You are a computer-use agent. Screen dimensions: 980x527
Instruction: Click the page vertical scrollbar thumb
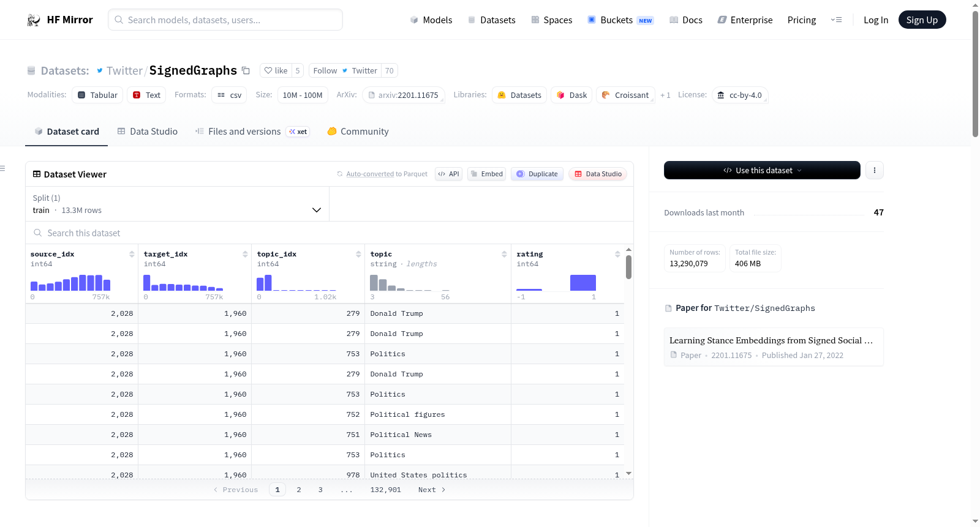(975, 73)
